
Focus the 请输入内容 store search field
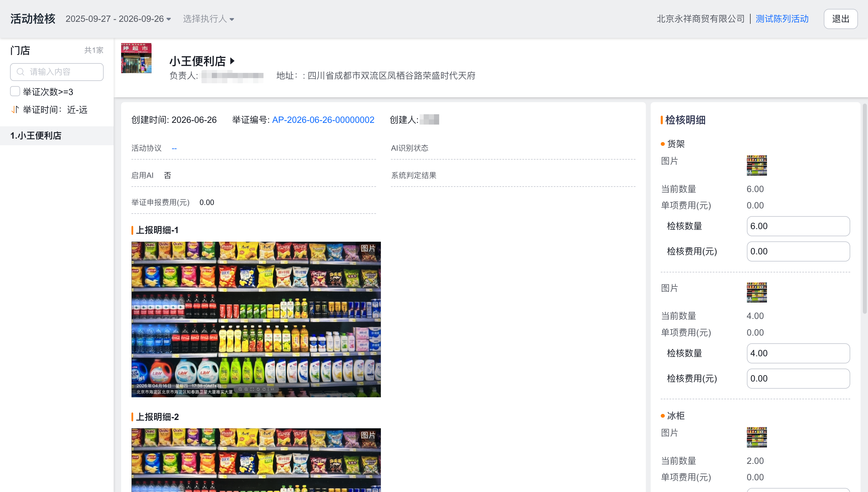(57, 72)
